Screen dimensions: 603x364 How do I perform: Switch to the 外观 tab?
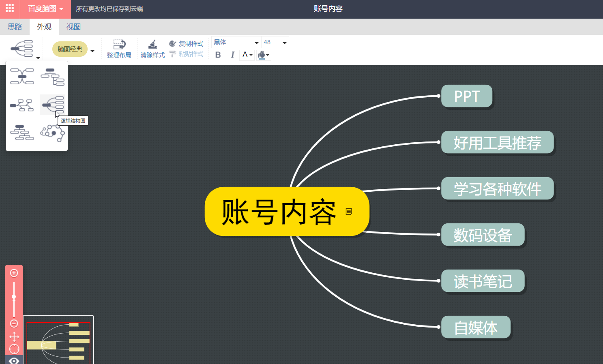coord(44,27)
